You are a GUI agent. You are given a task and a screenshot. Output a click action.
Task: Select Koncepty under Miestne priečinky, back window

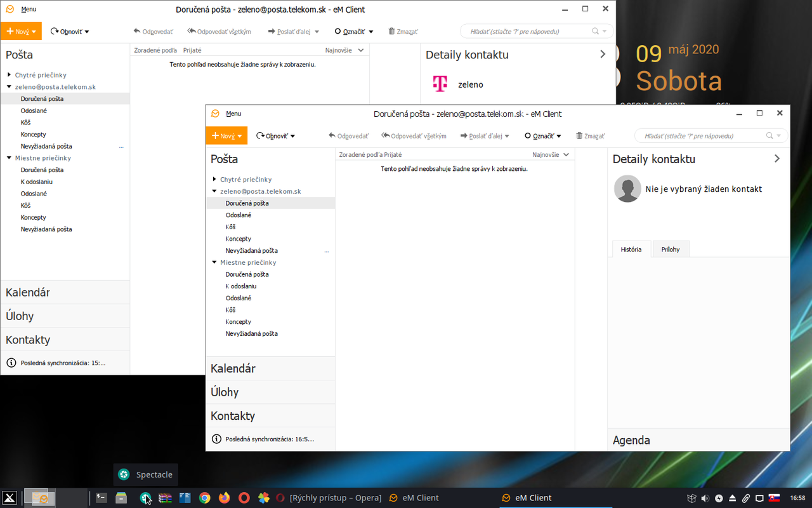34,217
